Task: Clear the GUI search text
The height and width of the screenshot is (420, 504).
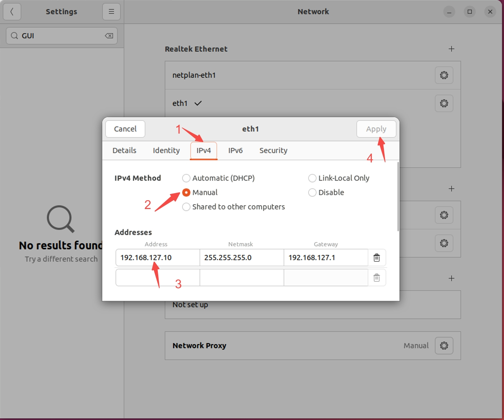Action: tap(109, 36)
